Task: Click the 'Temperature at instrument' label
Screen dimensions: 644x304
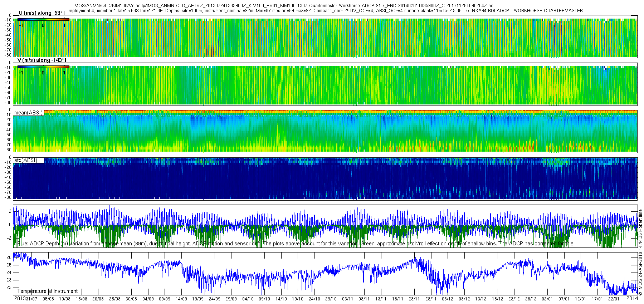Action: click(48, 291)
